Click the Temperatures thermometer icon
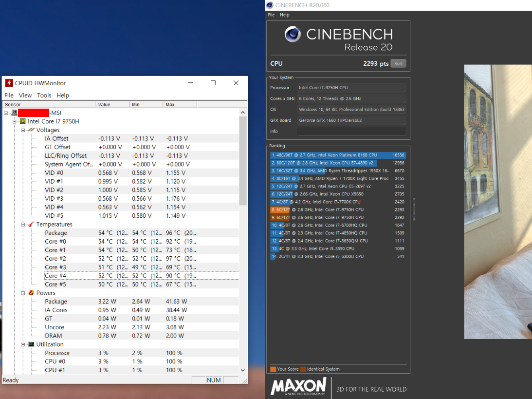Screen dimensions: 532x399 (x=31, y=224)
